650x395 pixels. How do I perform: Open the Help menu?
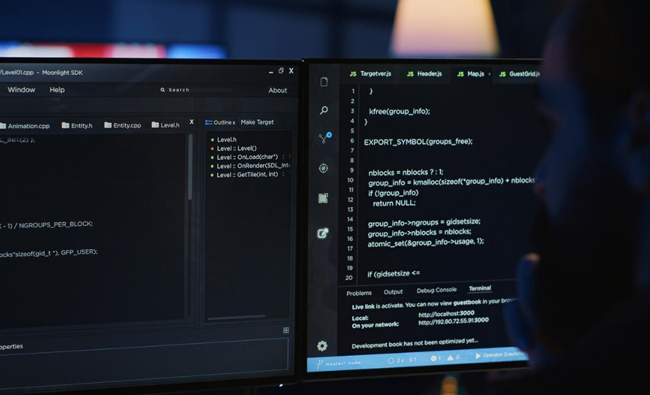click(57, 90)
